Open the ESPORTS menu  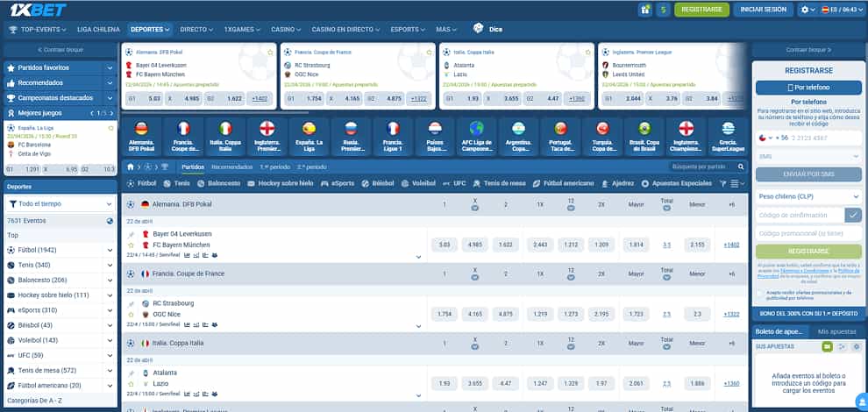408,29
